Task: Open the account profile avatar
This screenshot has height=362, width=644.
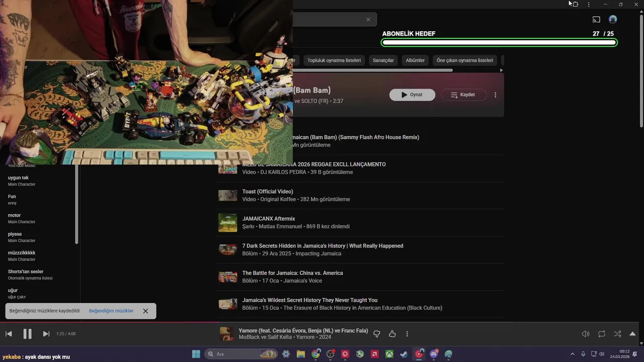Action: tap(613, 20)
